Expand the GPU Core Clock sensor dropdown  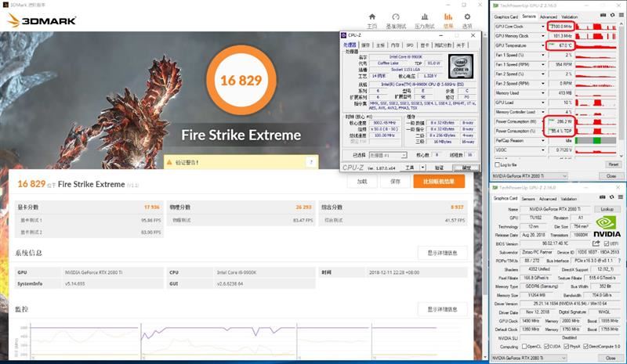tap(543, 27)
